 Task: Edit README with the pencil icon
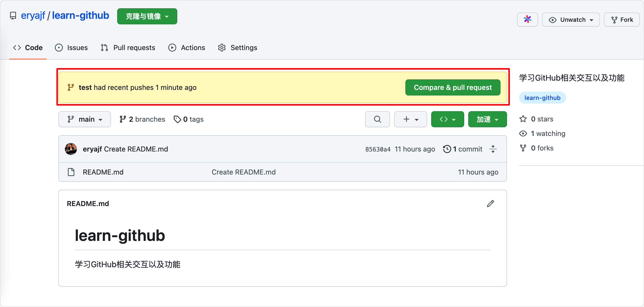point(491,204)
